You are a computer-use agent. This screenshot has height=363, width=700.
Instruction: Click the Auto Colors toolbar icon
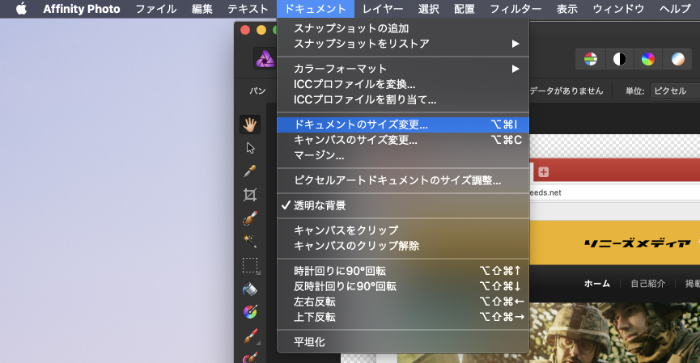point(648,59)
